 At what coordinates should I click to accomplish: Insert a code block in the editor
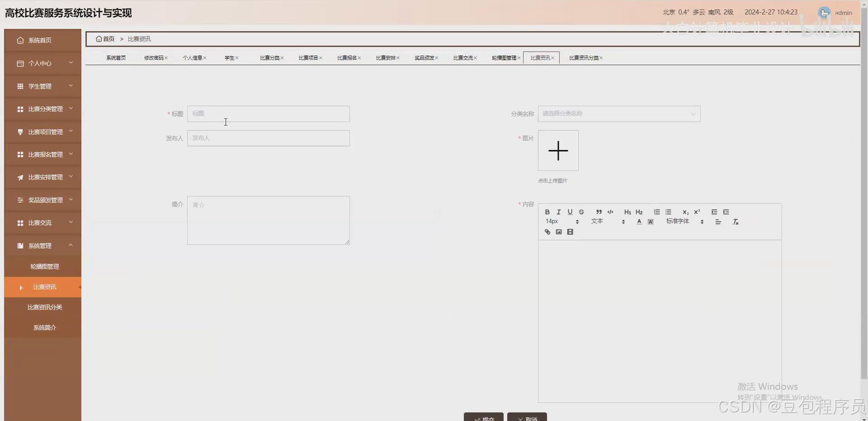click(x=610, y=212)
